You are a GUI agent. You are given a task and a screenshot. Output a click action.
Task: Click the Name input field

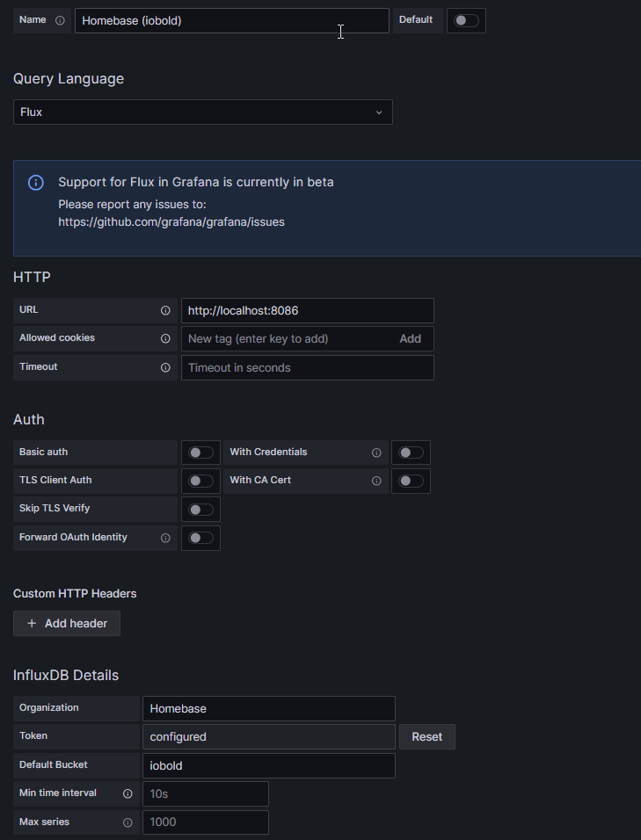[231, 20]
